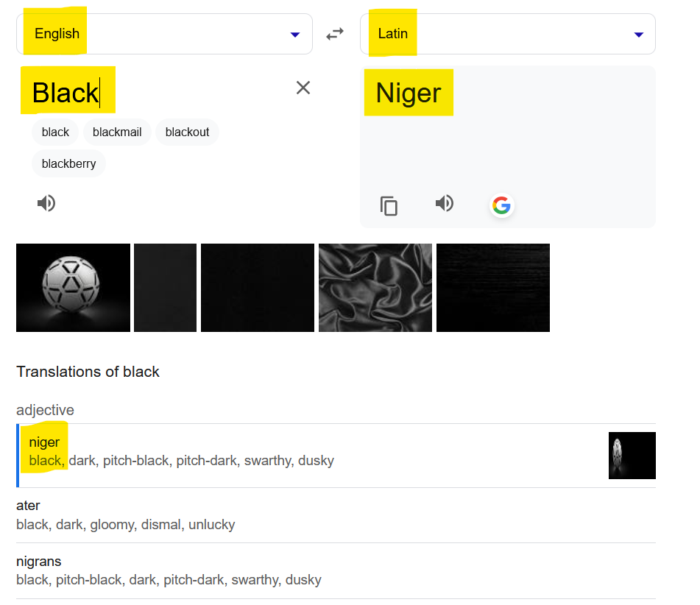Swap the source and target languages
The height and width of the screenshot is (605, 700).
[335, 34]
